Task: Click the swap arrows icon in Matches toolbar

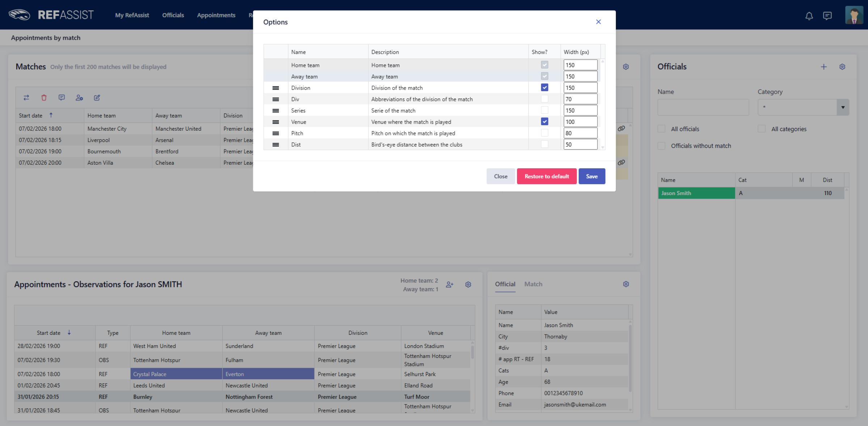Action: pos(26,98)
